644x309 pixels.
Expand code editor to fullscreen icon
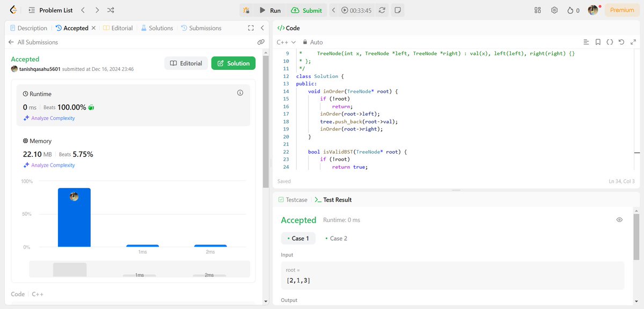[x=633, y=42]
